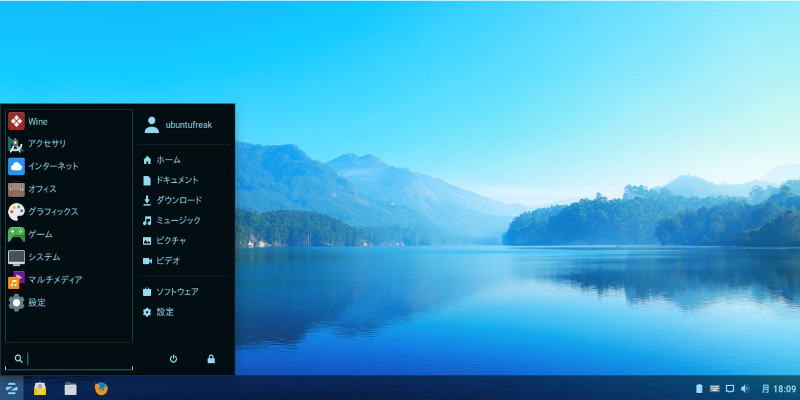The width and height of the screenshot is (800, 400).
Task: Open the インターネット cloud icon
Action: (16, 166)
